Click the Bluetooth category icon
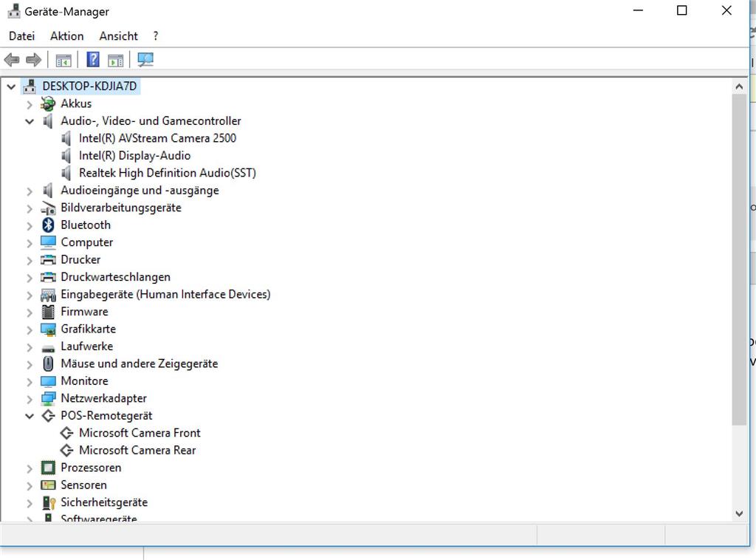756x560 pixels. (x=48, y=225)
